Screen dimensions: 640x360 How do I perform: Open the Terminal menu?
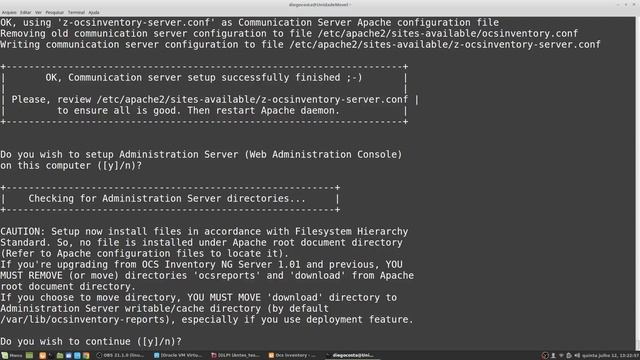point(76,12)
